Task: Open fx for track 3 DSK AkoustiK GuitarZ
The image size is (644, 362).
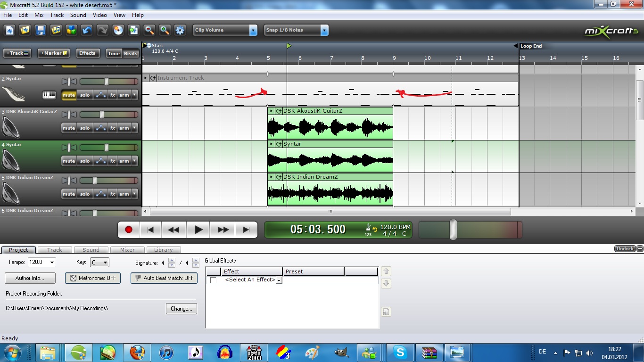Action: pyautogui.click(x=113, y=128)
